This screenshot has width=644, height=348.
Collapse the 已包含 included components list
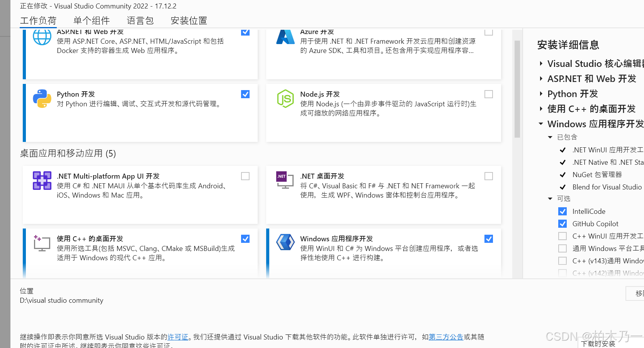[x=550, y=137]
